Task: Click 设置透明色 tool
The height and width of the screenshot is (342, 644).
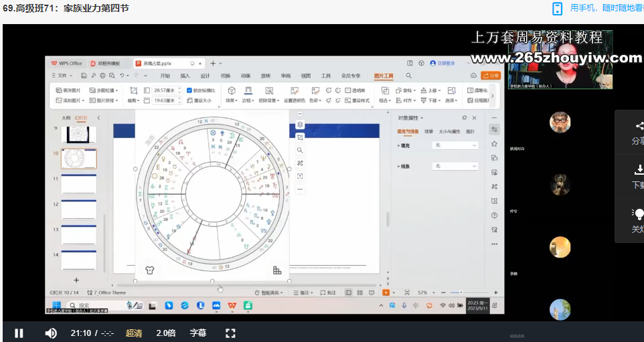Action: pos(295,95)
